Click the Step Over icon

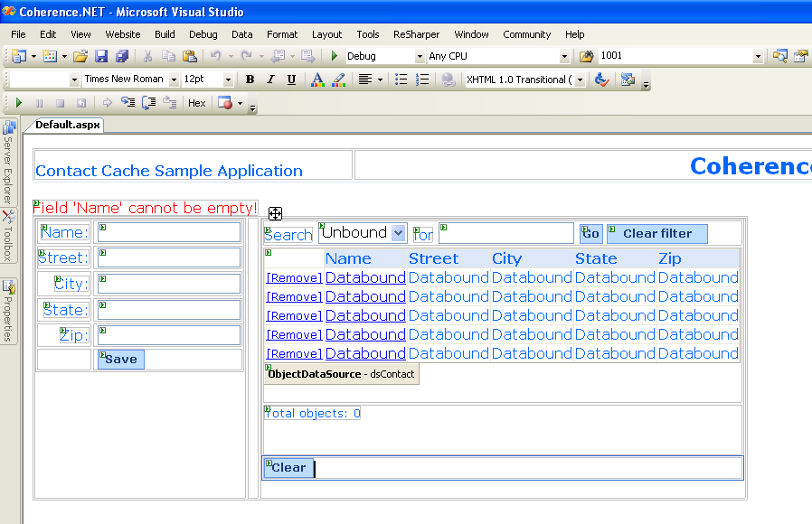click(x=148, y=103)
